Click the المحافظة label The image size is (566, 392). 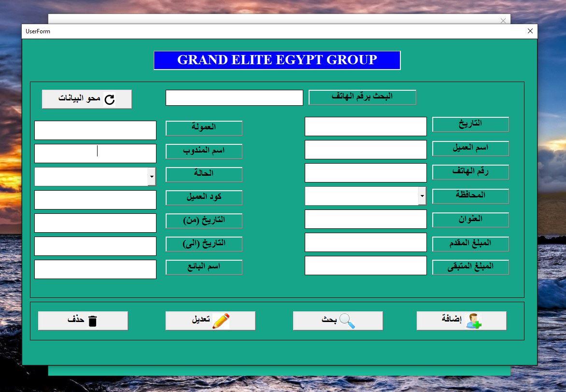pyautogui.click(x=471, y=196)
